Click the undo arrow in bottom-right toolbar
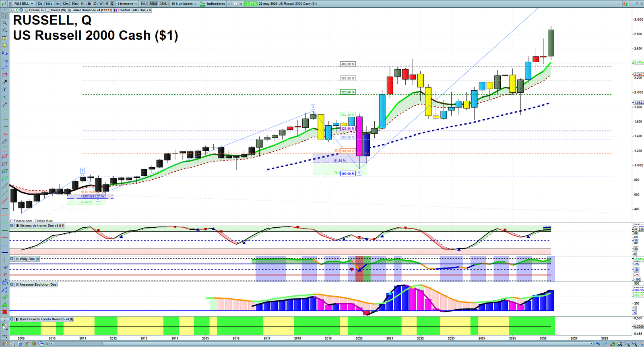The height and width of the screenshot is (347, 644). 598,344
